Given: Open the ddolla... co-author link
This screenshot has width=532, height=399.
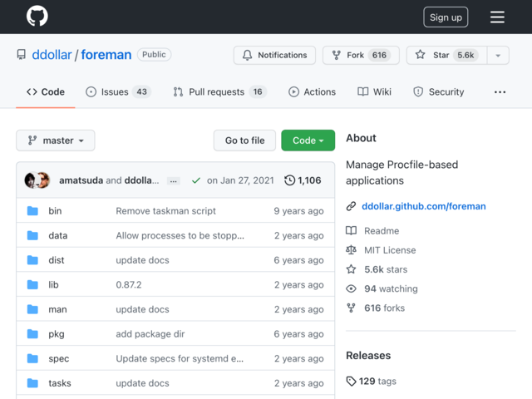Looking at the screenshot, I should point(141,180).
